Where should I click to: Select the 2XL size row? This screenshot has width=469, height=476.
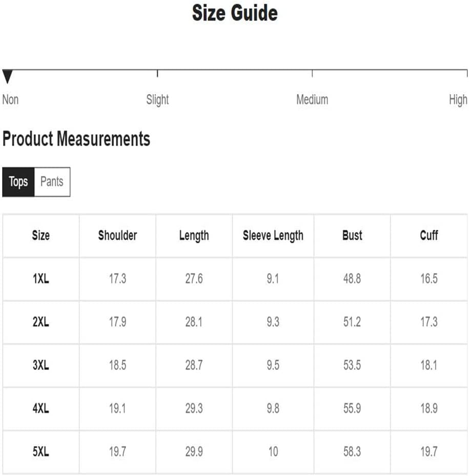(x=235, y=322)
